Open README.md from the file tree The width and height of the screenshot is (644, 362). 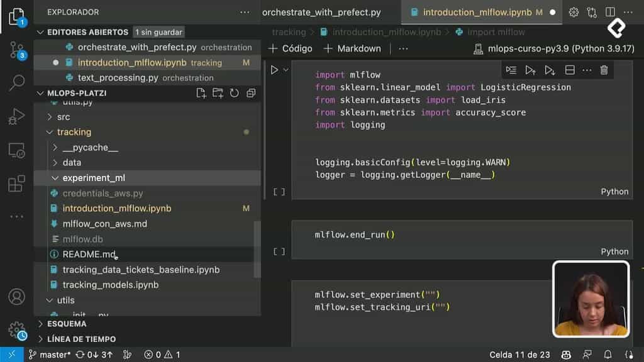[x=89, y=255]
